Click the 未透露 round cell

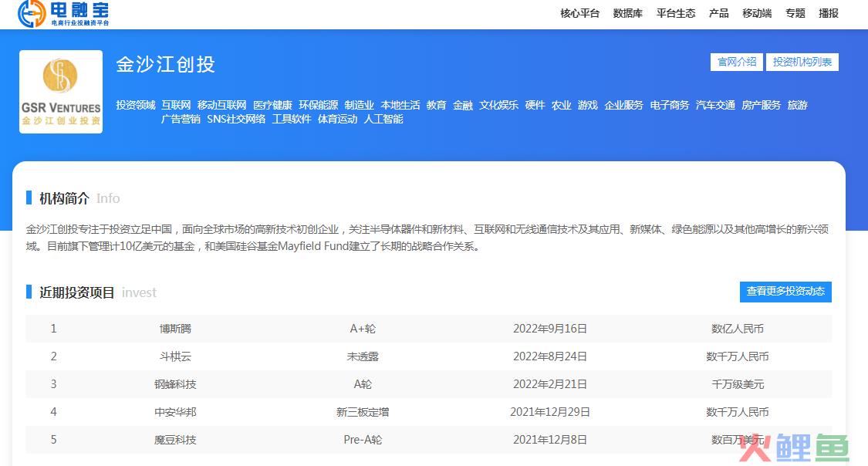pyautogui.click(x=363, y=356)
